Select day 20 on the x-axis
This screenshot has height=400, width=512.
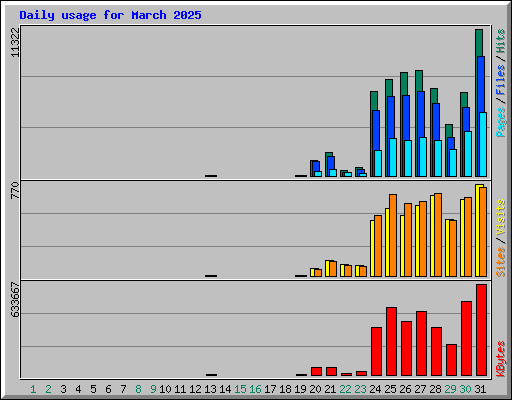point(315,389)
